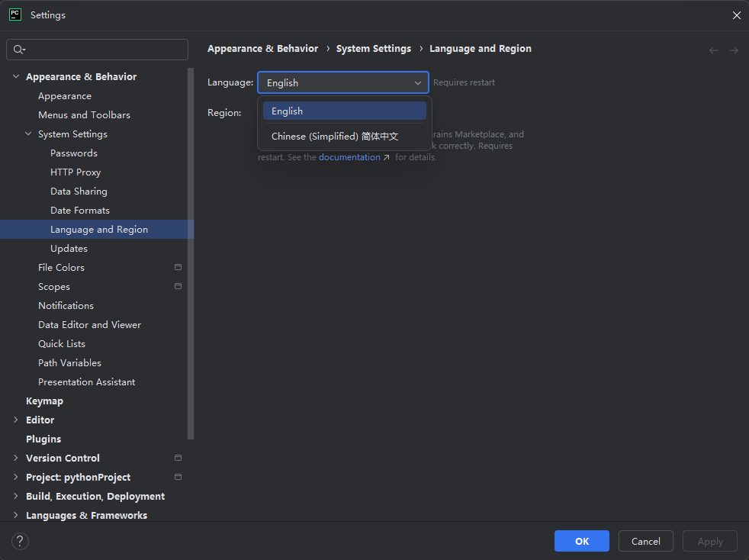Click the settings tree vertical scrollbar
The image size is (749, 560).
pyautogui.click(x=191, y=253)
